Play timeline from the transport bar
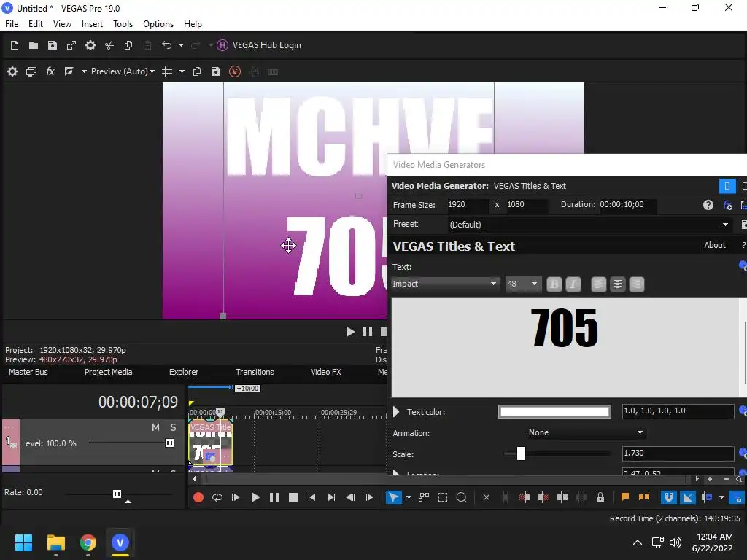Image resolution: width=747 pixels, height=560 pixels. (255, 497)
